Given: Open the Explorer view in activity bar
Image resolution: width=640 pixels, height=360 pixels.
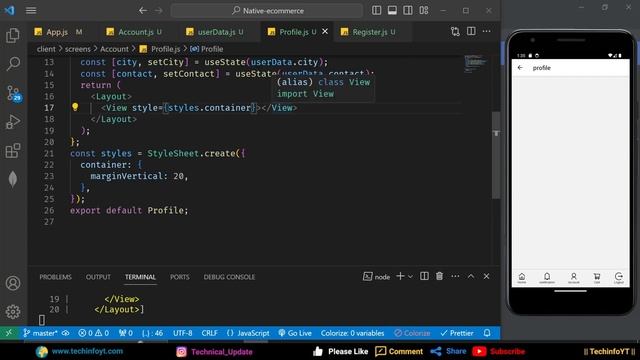Looking at the screenshot, I should point(13,36).
